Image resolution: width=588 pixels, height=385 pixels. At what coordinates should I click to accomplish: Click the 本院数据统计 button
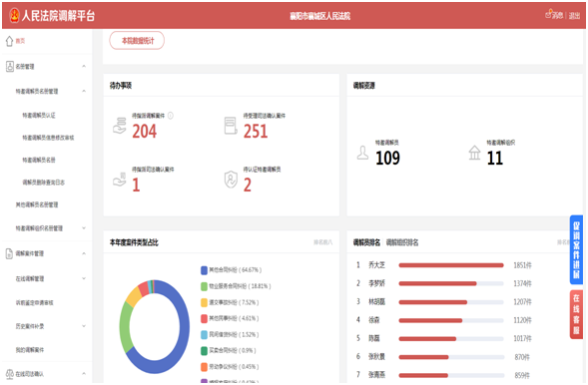point(137,41)
